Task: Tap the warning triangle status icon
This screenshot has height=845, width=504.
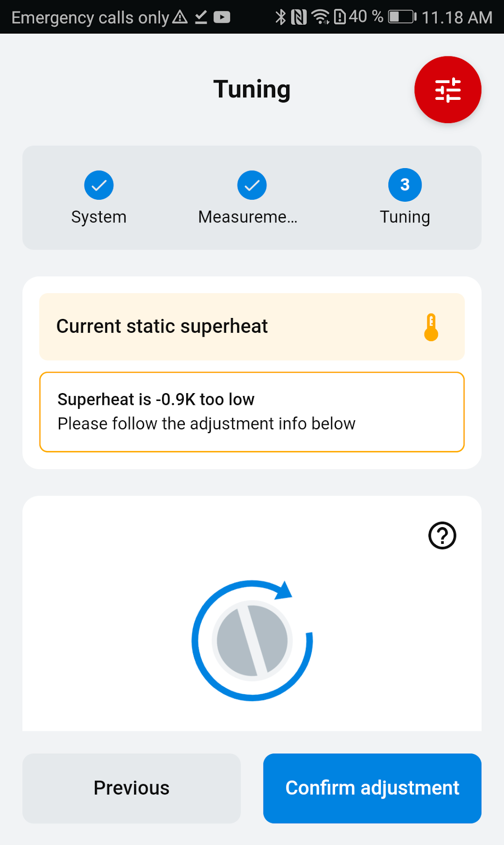Action: coord(180,17)
